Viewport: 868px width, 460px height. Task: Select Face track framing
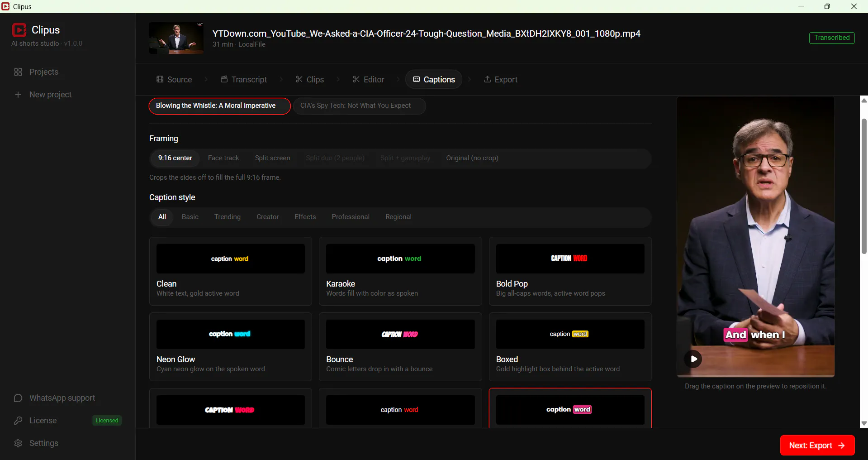pyautogui.click(x=223, y=158)
